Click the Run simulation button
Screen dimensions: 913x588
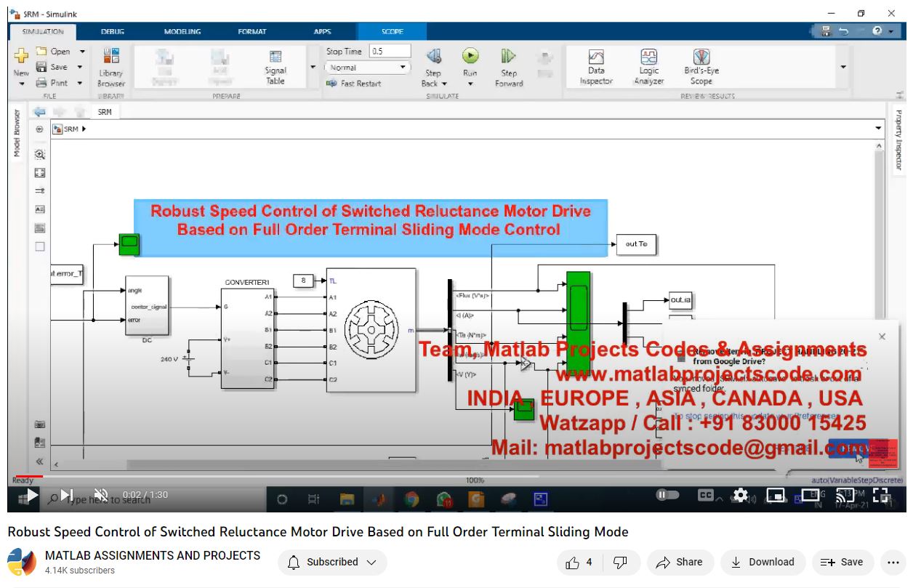(470, 57)
